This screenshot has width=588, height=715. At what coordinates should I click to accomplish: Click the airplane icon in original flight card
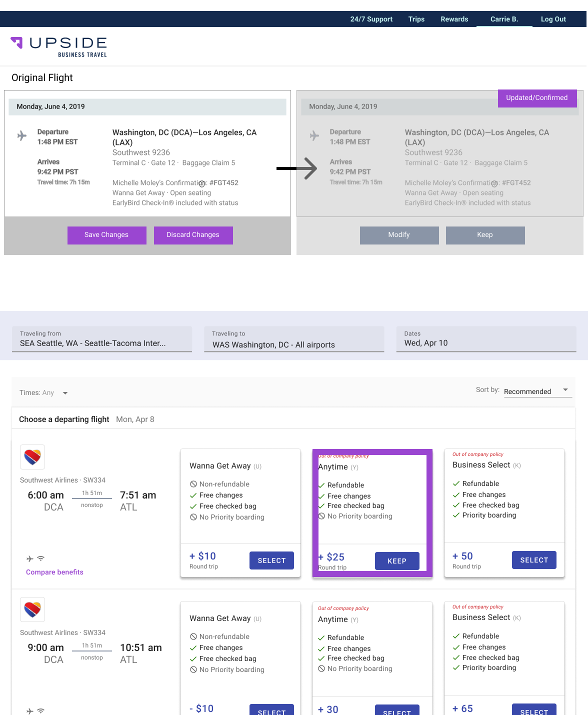click(22, 135)
